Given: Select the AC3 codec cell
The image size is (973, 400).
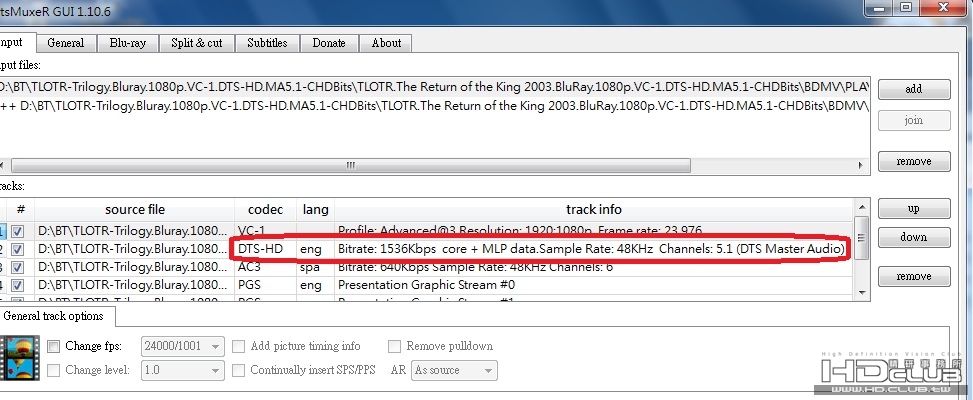Looking at the screenshot, I should 266,267.
